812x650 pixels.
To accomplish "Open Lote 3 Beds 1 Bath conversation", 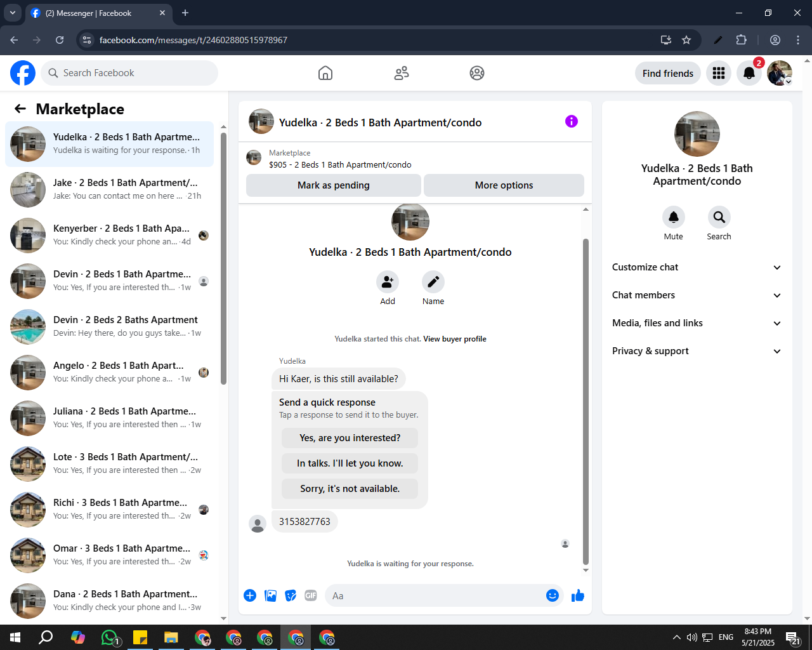I will 109,464.
